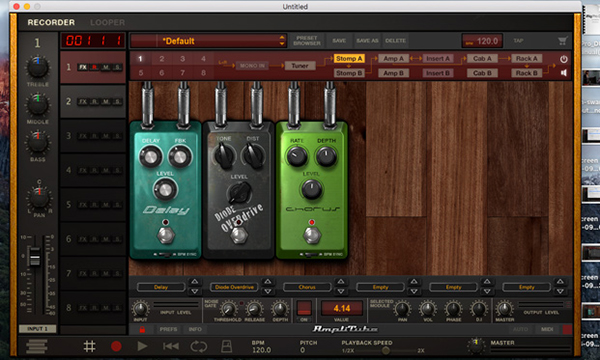Screen dimensions: 600x360
Task: Click the noise gate THRESHOLD knob
Action: click(228, 309)
